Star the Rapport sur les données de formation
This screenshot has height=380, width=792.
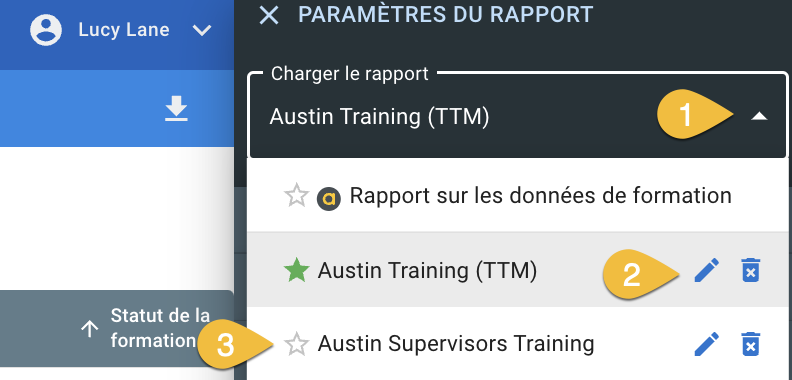[x=296, y=196]
